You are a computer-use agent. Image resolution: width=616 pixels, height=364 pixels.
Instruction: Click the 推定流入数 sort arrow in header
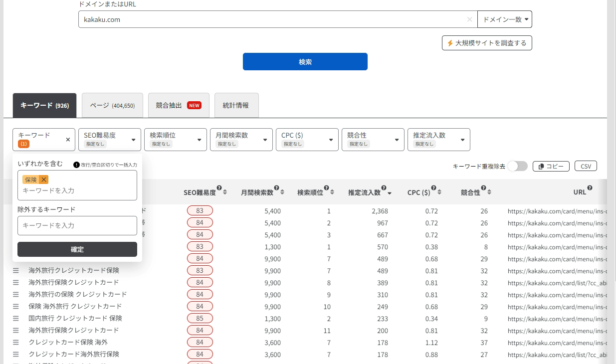(390, 193)
